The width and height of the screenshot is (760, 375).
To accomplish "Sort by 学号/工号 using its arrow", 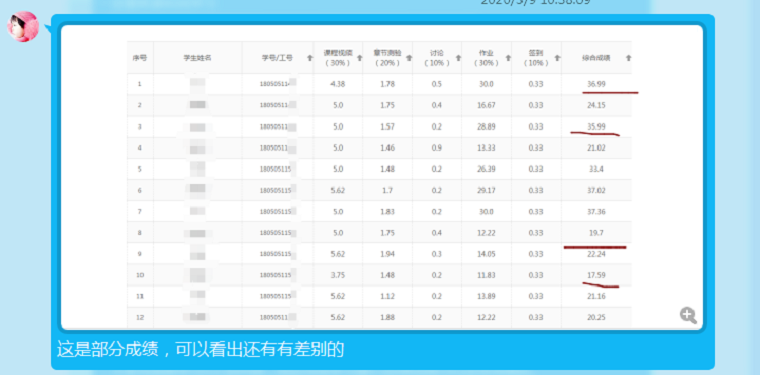I will point(310,58).
